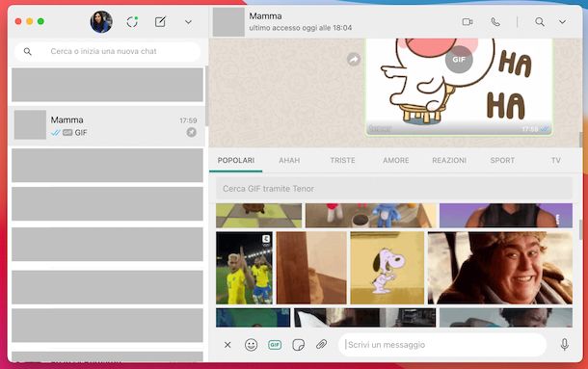This screenshot has width=588, height=369.
Task: Switch to the AHAH GIF tab
Action: click(x=289, y=161)
